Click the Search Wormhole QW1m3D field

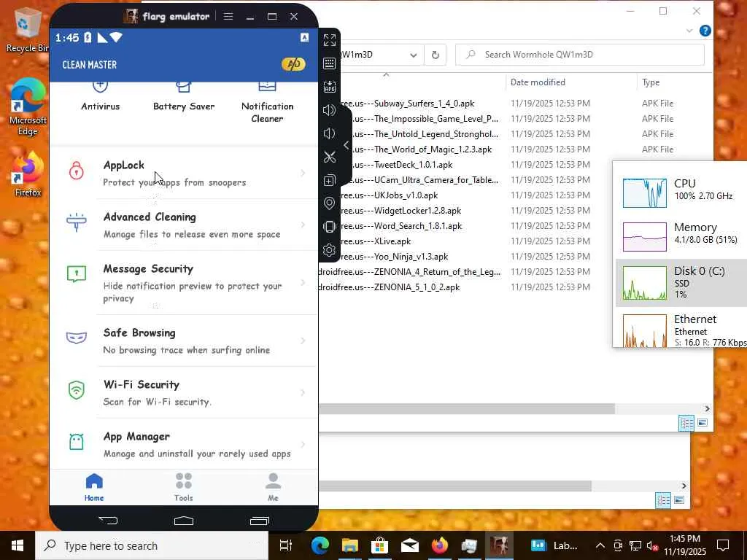click(580, 55)
